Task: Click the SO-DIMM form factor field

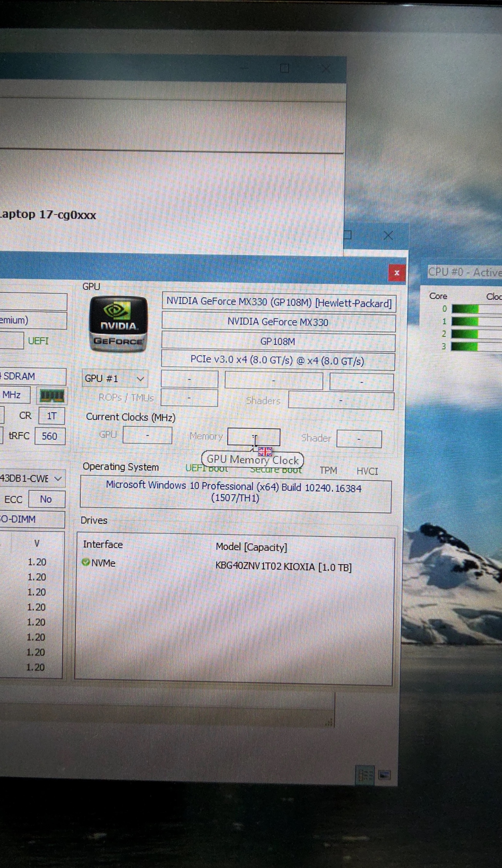Action: (x=32, y=519)
